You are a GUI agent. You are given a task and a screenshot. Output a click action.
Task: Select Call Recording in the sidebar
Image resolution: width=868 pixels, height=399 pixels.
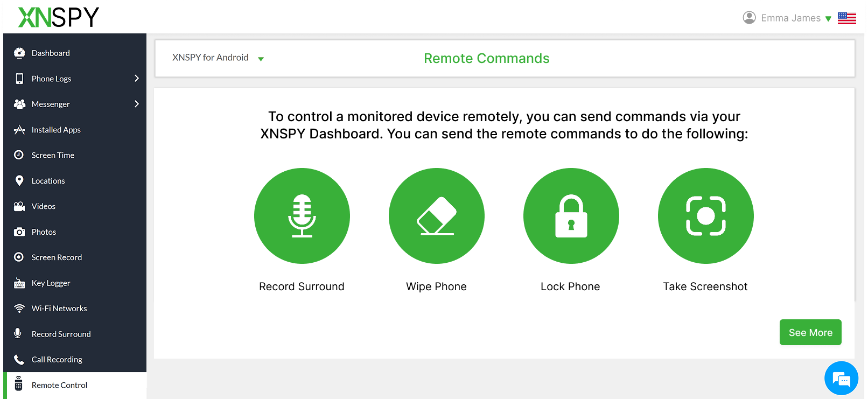tap(75, 359)
